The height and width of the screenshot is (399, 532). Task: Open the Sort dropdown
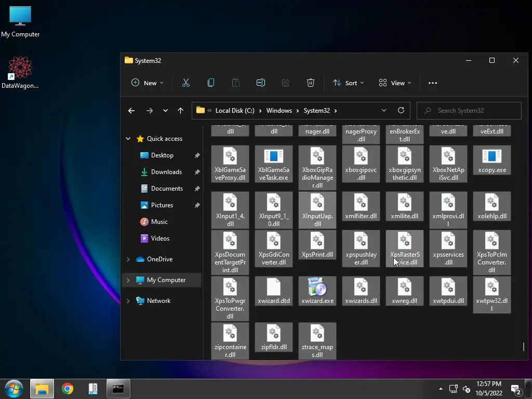[x=348, y=83]
